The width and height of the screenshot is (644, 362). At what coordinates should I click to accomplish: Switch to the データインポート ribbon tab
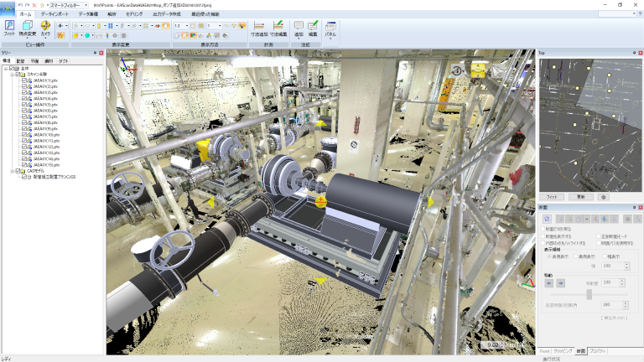point(55,14)
